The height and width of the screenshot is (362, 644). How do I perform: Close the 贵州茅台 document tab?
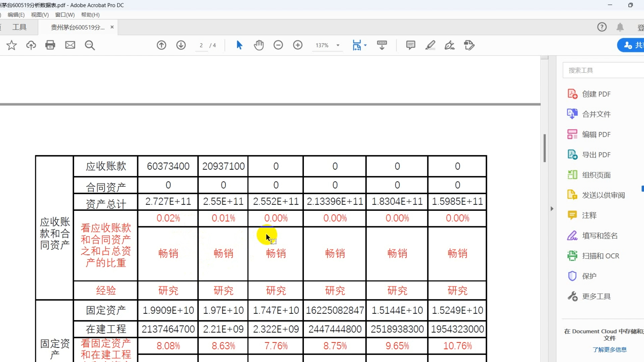(x=112, y=27)
